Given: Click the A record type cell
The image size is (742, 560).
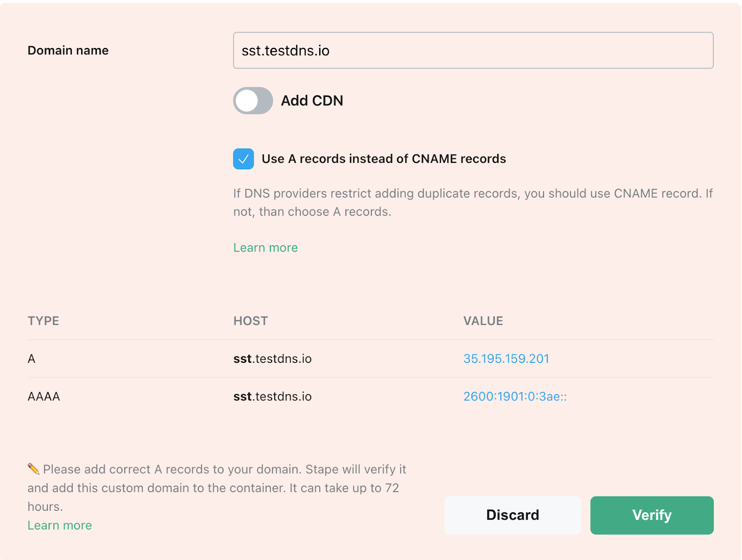Looking at the screenshot, I should (x=32, y=359).
